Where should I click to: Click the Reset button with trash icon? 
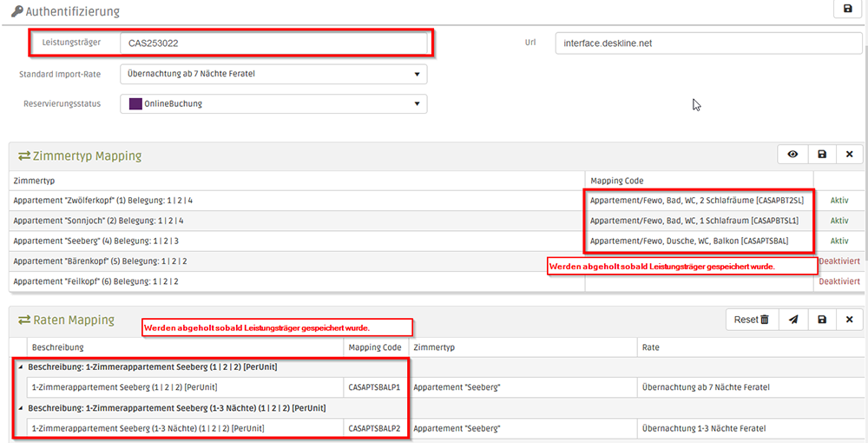click(x=751, y=320)
